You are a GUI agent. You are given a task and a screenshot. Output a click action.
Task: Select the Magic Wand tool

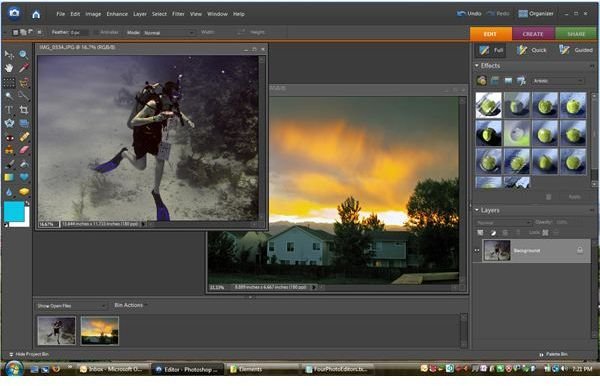9,96
